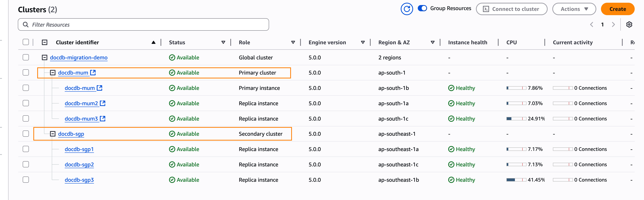Select the docdb-sgp3 row checkbox

point(26,180)
